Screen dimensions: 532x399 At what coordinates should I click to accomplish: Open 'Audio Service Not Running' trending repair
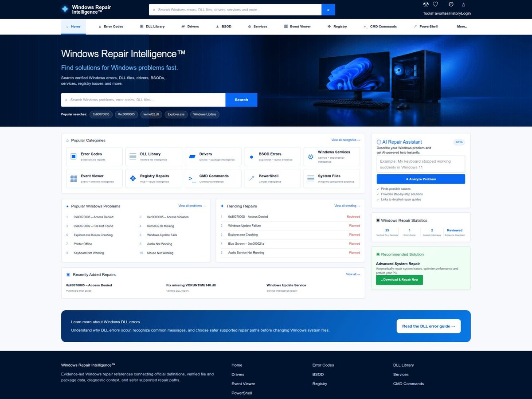246,253
